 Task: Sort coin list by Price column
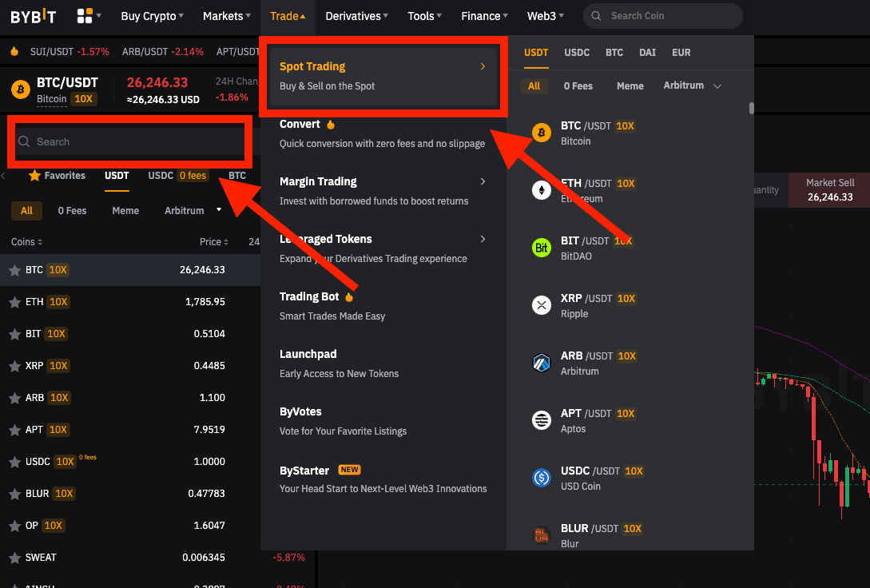coord(214,242)
